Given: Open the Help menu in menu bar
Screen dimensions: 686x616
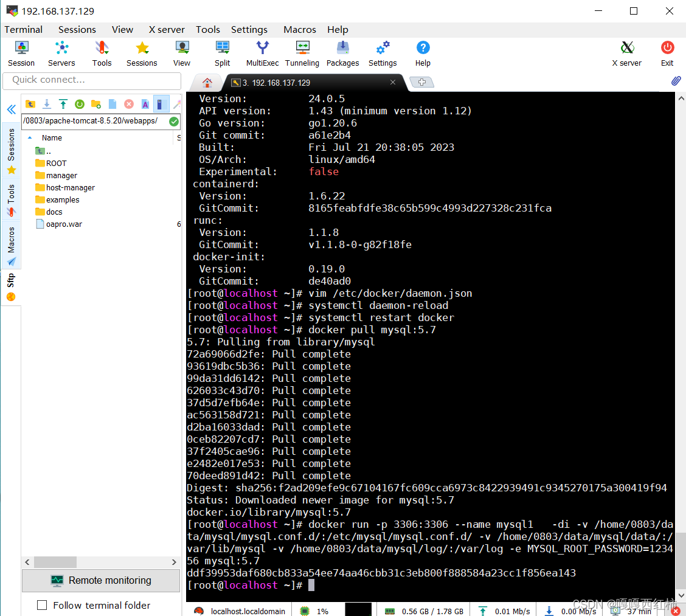Looking at the screenshot, I should (x=338, y=29).
